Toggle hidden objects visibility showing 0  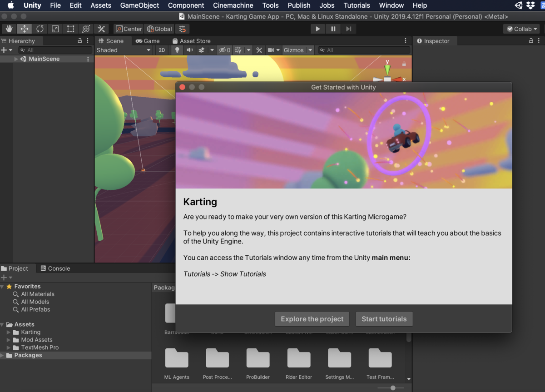point(224,50)
